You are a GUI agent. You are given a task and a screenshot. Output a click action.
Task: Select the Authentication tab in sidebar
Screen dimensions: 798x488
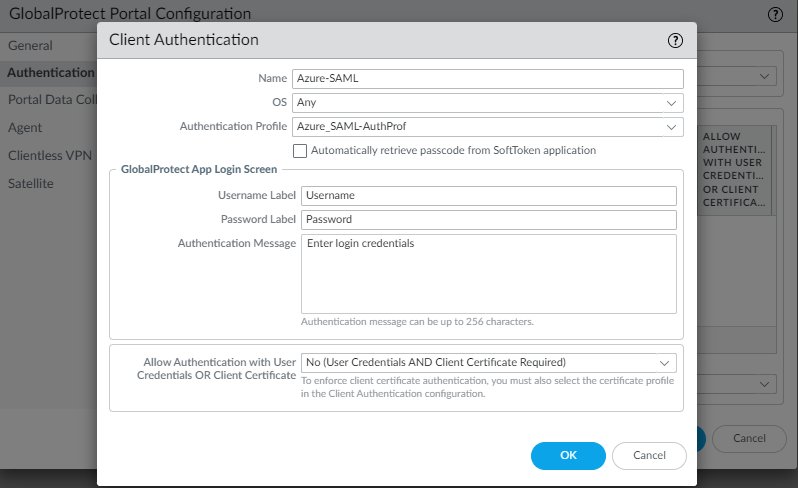point(50,73)
